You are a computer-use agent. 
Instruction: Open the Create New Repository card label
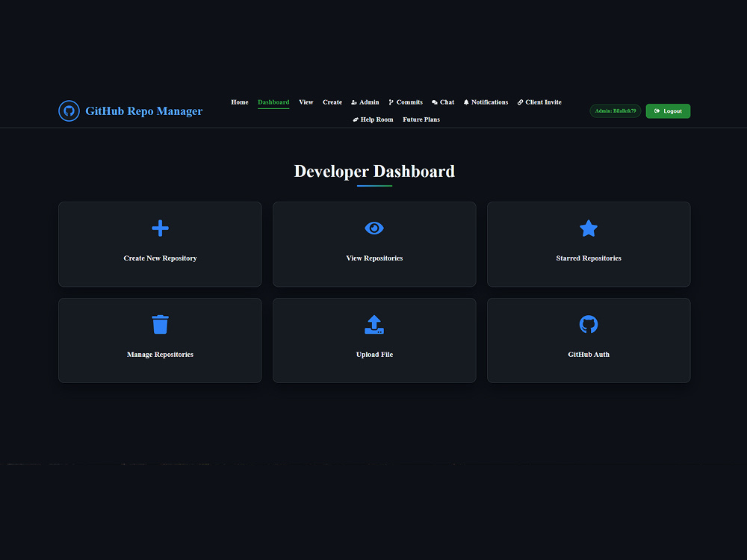click(160, 258)
